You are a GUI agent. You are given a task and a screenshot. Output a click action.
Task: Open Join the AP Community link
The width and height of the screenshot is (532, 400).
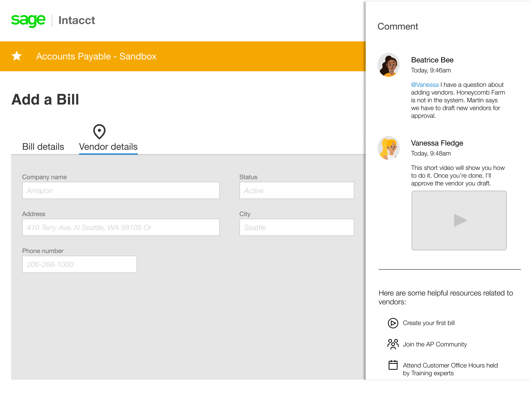pyautogui.click(x=435, y=344)
